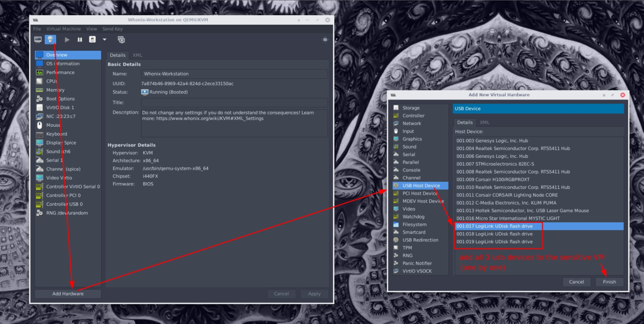Select Sound in Add Hardware list
This screenshot has width=644, height=324.
tap(420, 147)
